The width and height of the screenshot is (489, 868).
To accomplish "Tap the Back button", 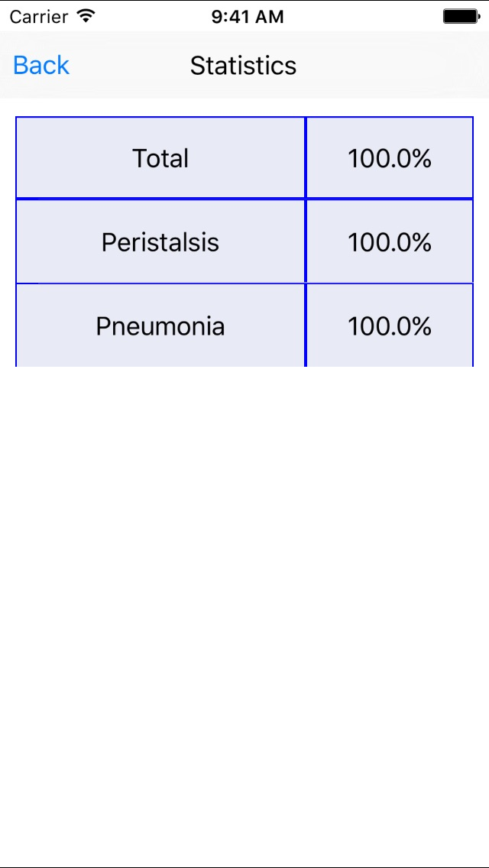I will pyautogui.click(x=41, y=65).
